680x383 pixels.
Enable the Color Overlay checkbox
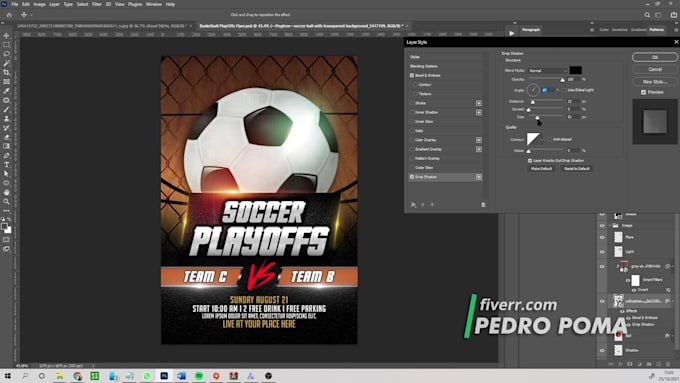pos(412,140)
